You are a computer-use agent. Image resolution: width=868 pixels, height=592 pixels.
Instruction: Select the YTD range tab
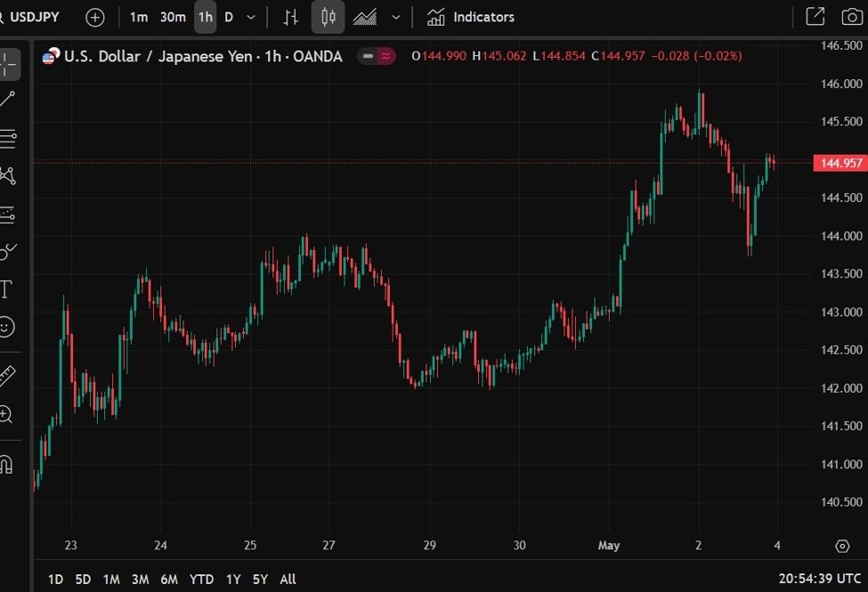point(201,579)
